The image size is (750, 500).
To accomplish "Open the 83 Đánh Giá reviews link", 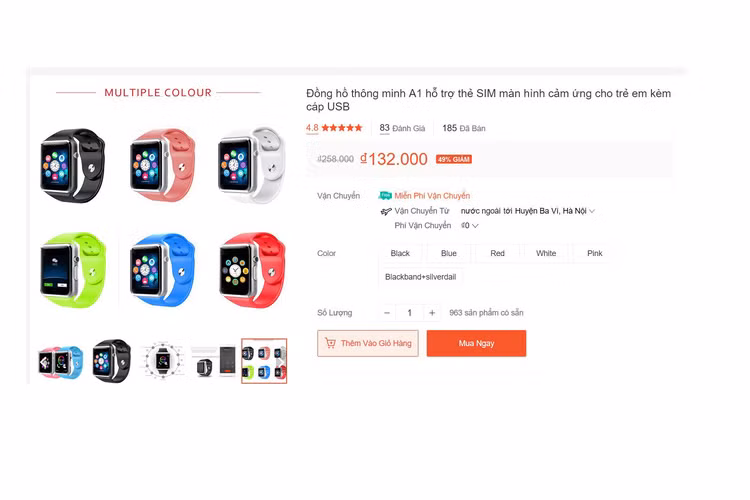I will [402, 128].
